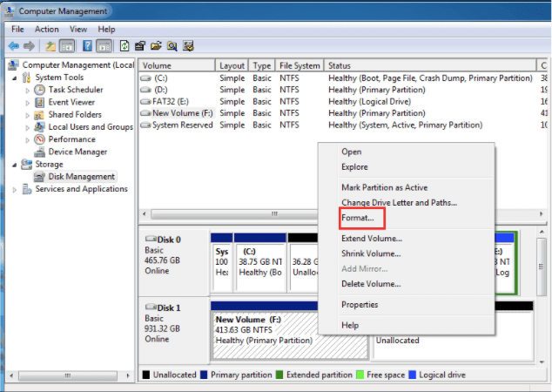
Task: Click the magnifier search toolbar icon
Action: (172, 46)
